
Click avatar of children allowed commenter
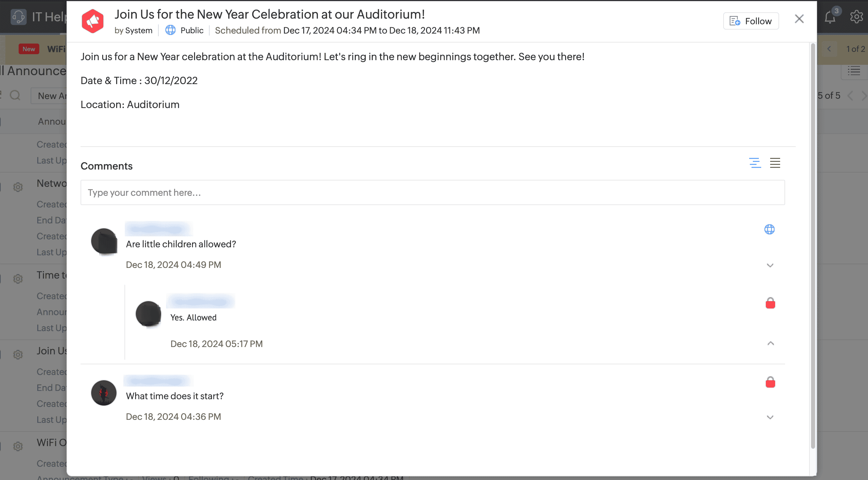104,241
